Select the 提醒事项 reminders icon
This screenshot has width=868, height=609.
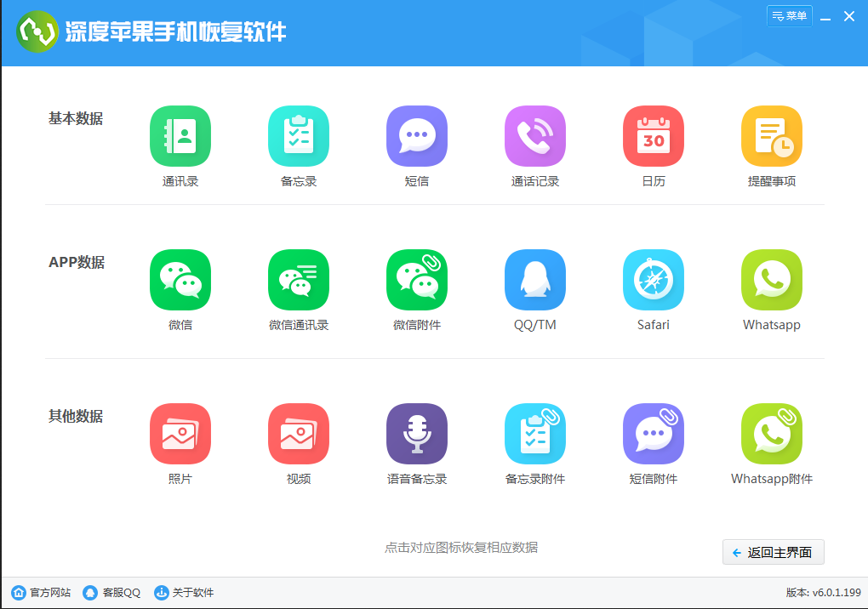[x=772, y=136]
